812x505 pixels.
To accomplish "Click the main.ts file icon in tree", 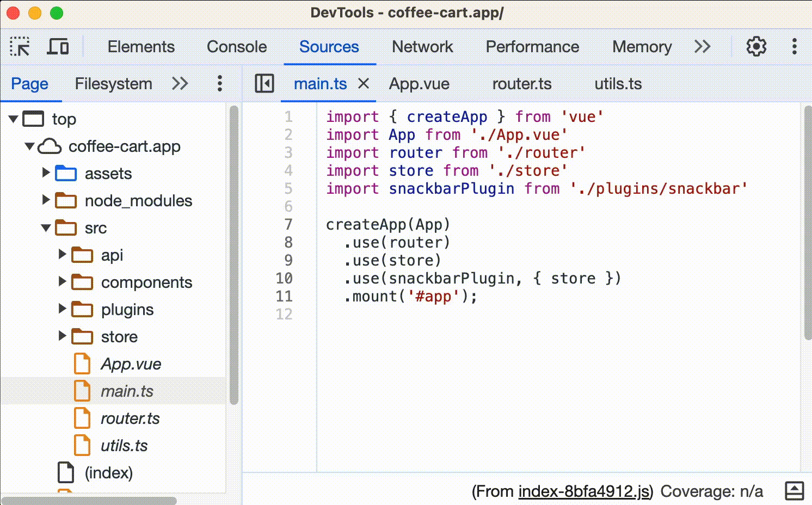I will click(82, 391).
